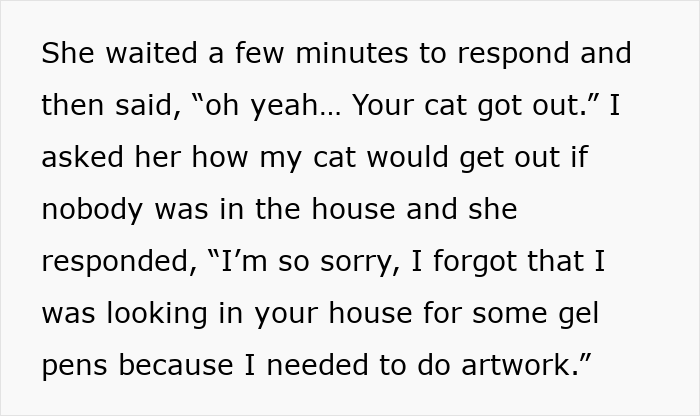Viewport: 700px width, 416px height.
Task: Click the phrase "oh yeah…" in quote
Action: (272, 106)
